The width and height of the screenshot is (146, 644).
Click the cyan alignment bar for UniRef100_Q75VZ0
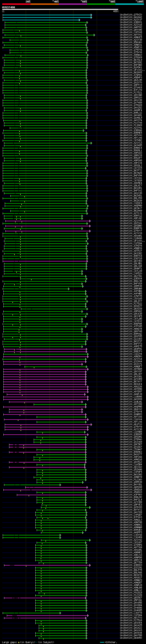pos(47,15)
